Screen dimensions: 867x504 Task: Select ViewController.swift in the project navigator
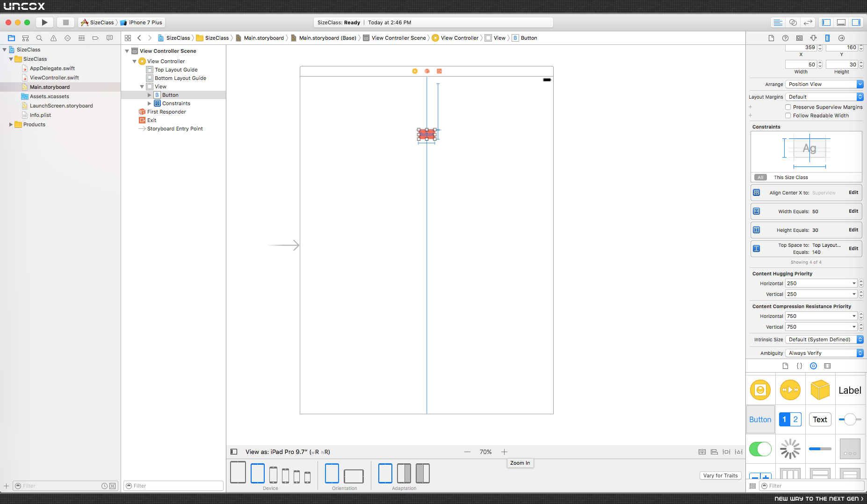(54, 78)
